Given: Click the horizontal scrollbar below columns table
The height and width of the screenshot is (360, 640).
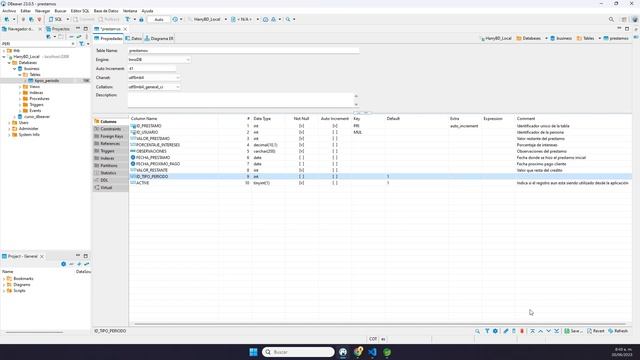Looking at the screenshot, I should [380, 324].
